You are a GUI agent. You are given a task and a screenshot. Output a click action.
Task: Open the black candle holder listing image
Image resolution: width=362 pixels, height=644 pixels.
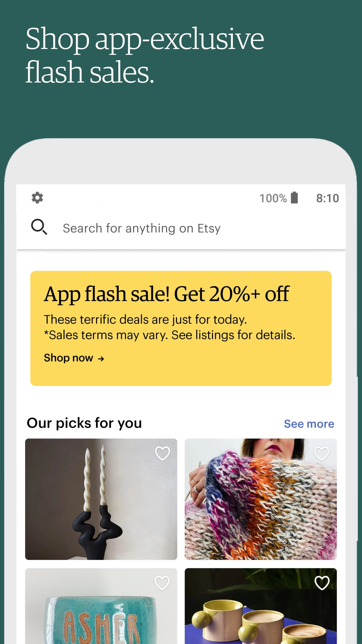coord(101,499)
